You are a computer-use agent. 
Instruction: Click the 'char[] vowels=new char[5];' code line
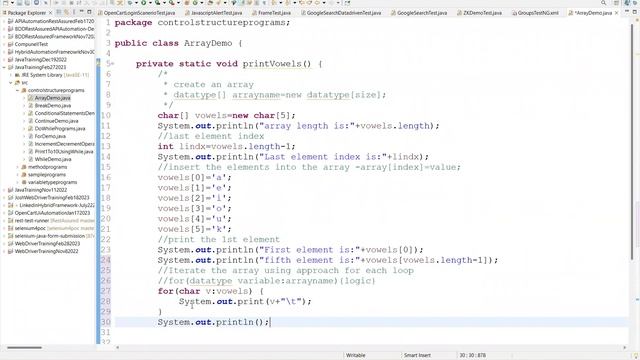click(x=227, y=116)
